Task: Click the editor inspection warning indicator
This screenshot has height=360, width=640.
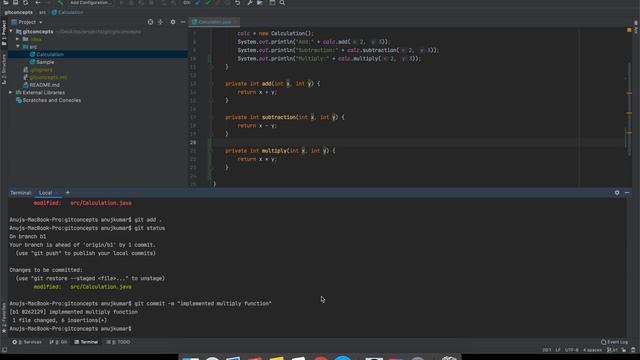Action: [x=629, y=30]
